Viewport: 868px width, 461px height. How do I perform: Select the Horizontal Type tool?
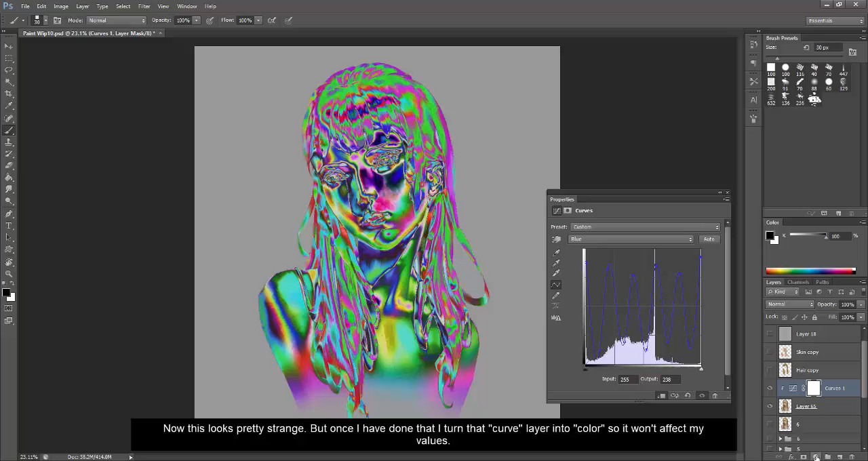(9, 225)
